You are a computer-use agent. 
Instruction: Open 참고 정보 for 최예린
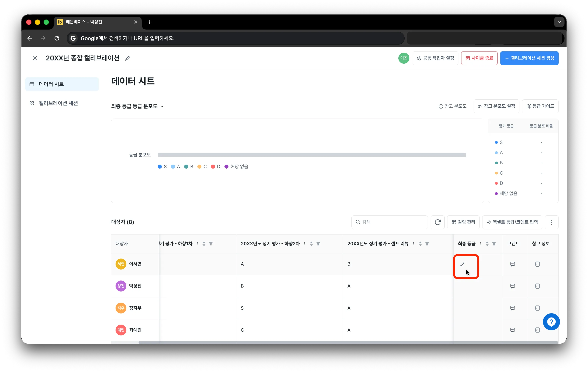pyautogui.click(x=537, y=330)
